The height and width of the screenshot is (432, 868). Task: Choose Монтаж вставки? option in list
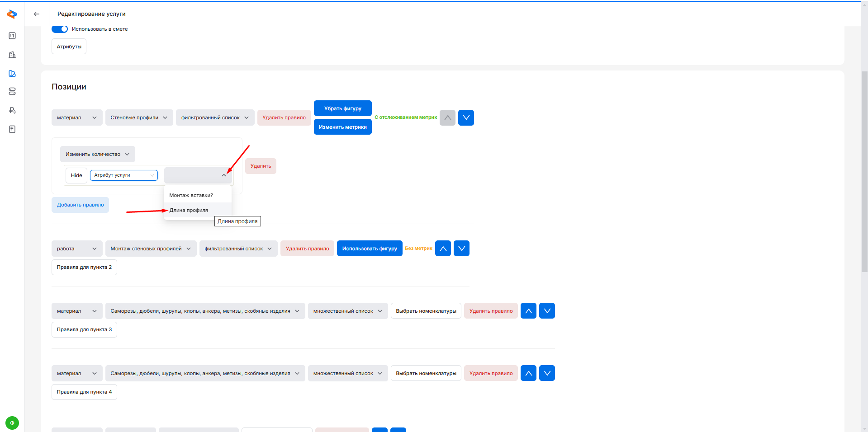191,195
